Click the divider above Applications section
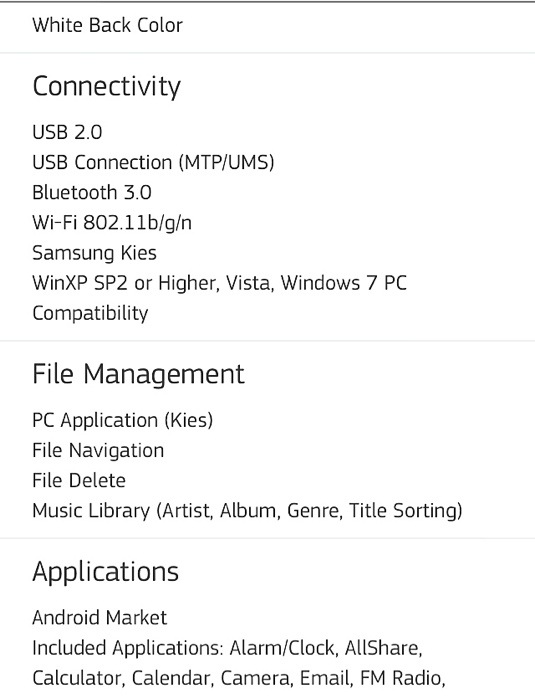Viewport: 535px width, 699px height. pyautogui.click(x=268, y=538)
